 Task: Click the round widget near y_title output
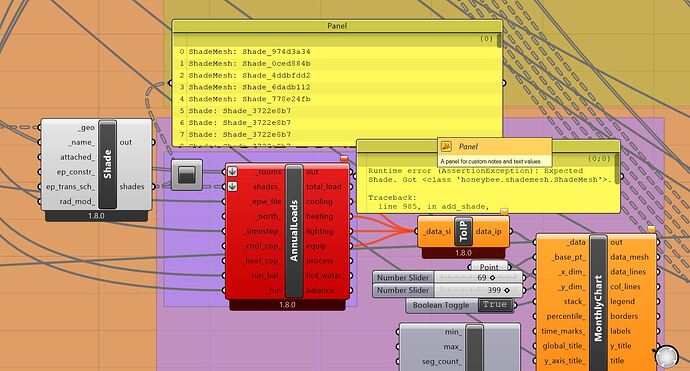(666, 356)
